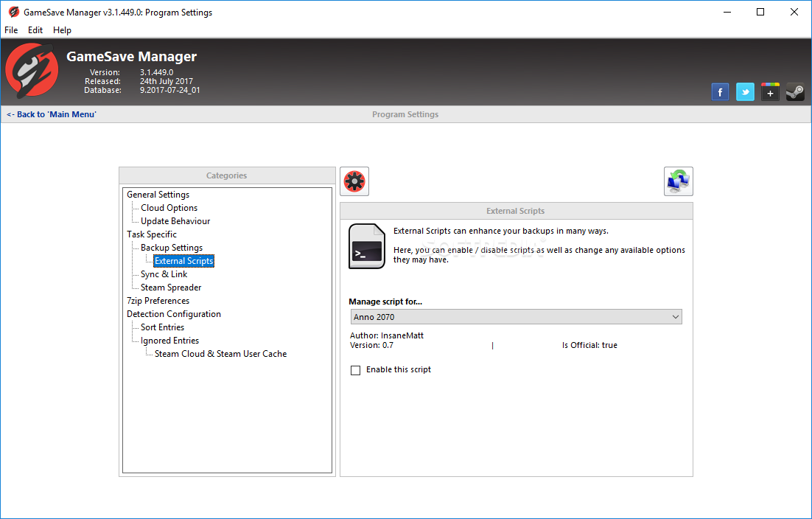Open the Twitter page icon
The image size is (812, 519).
click(x=745, y=92)
